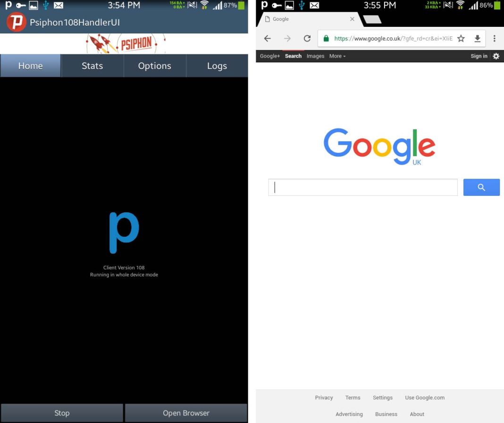
Task: Open Google settings gear icon
Action: (x=496, y=56)
